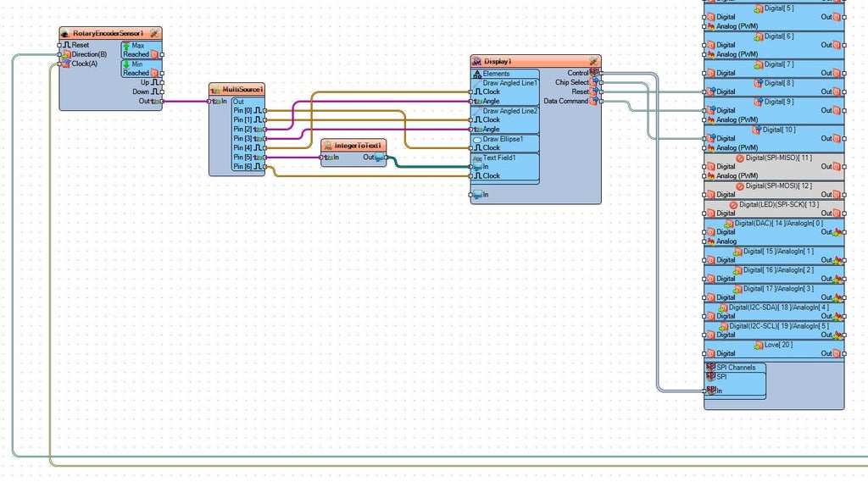
Task: Click the IntegerToText1 component icon
Action: pyautogui.click(x=328, y=146)
